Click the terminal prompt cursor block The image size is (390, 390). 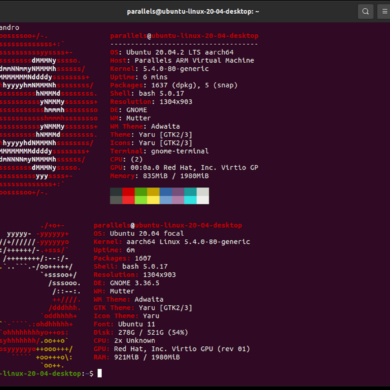[99, 373]
